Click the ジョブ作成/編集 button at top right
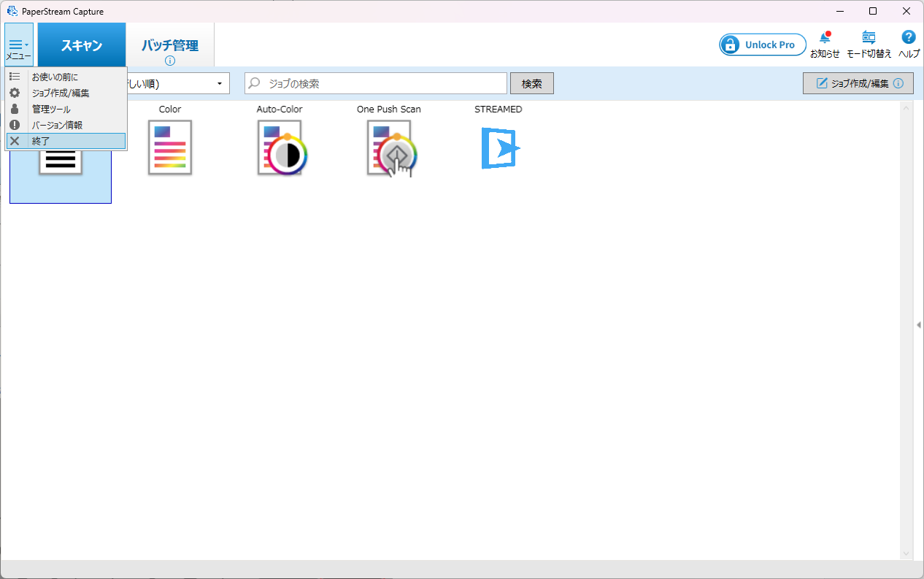924x579 pixels. [858, 83]
